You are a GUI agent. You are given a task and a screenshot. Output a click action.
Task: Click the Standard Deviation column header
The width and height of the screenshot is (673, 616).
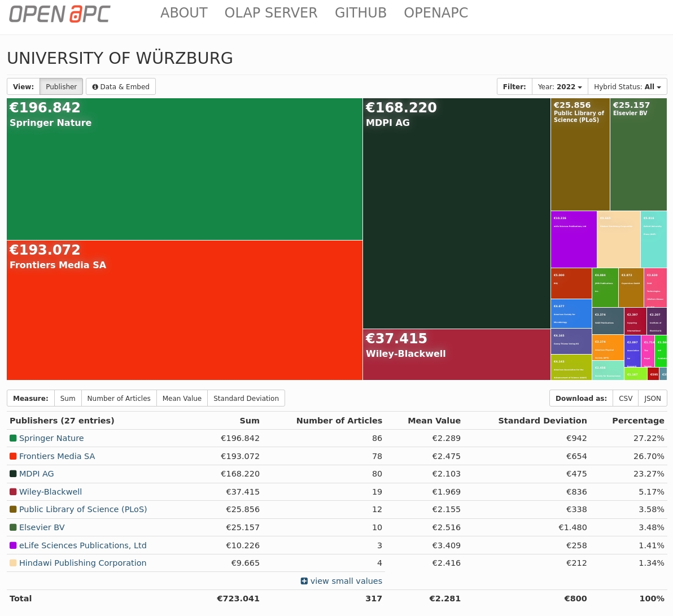tap(543, 421)
